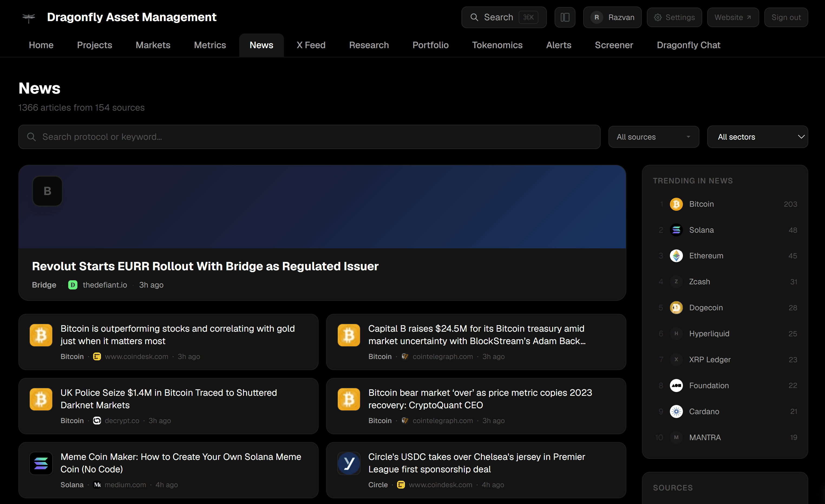Click the B badge on featured article
This screenshot has width=825, height=504.
click(47, 191)
